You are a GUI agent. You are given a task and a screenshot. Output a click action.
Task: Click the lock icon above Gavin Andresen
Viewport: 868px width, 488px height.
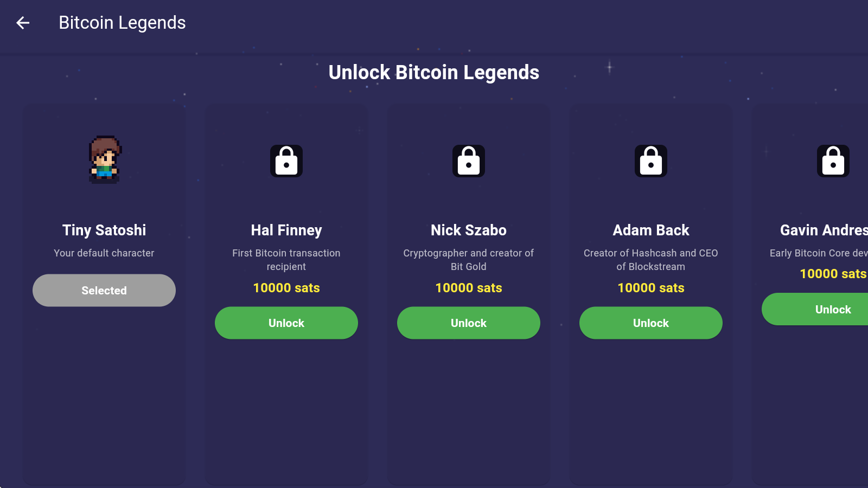[x=833, y=161]
